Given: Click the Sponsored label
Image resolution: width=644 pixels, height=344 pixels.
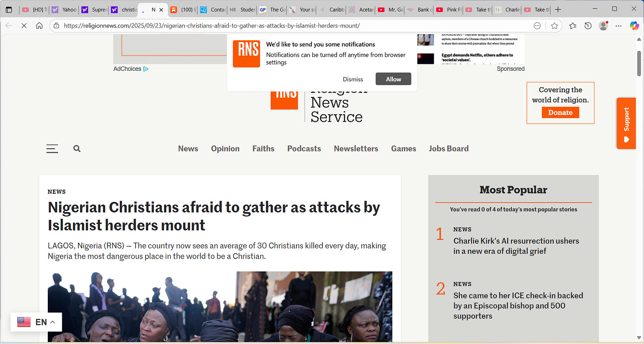Looking at the screenshot, I should pos(510,69).
